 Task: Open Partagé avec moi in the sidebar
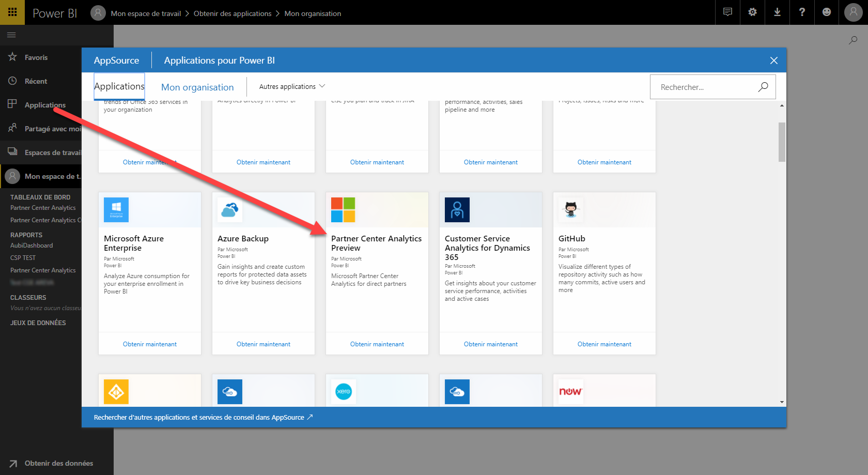click(x=53, y=129)
